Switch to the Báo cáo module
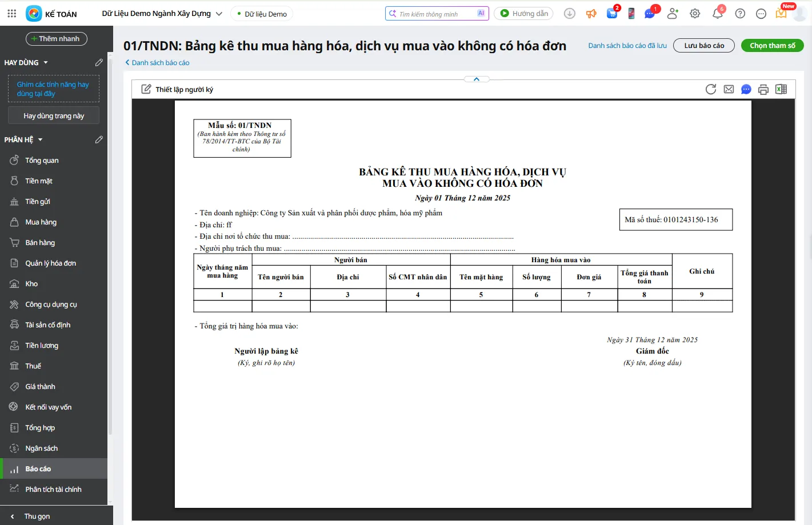The image size is (812, 525). (38, 468)
